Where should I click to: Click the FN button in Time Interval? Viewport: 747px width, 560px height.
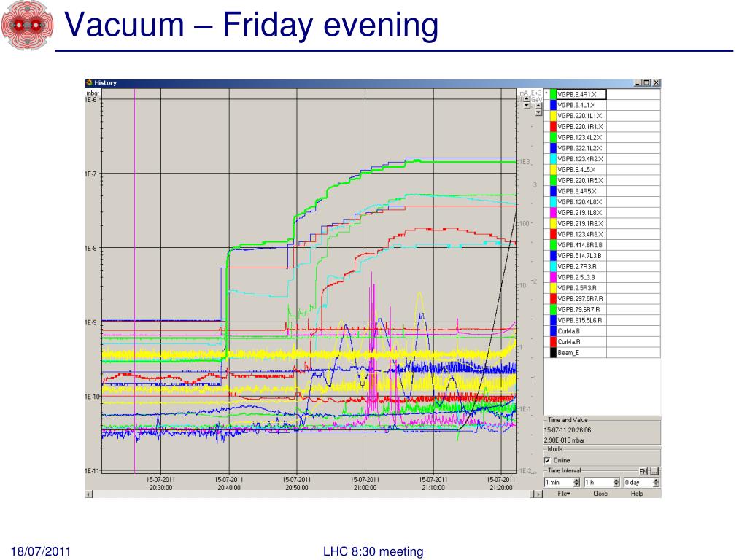coord(643,472)
